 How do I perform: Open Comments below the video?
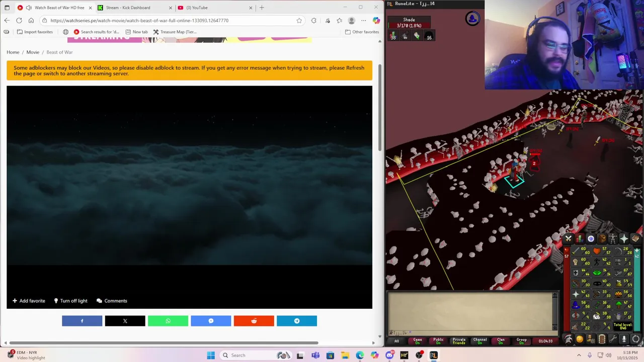click(112, 301)
